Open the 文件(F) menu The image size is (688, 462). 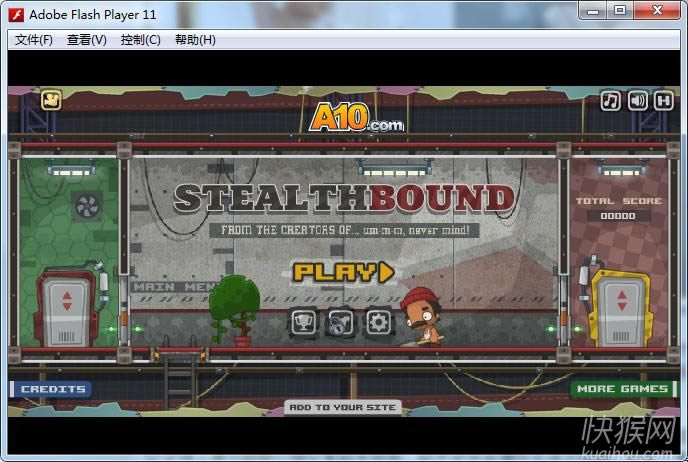point(34,40)
